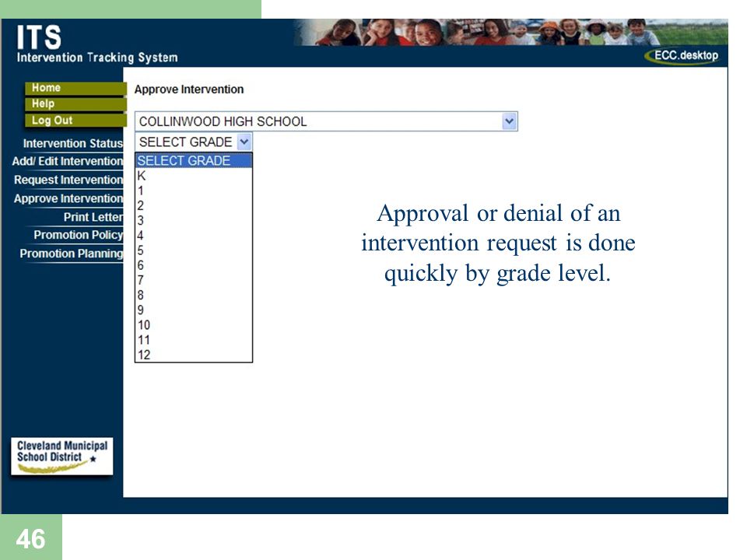747x560 pixels.
Task: Open Approve Intervention from the sidebar
Action: pos(68,198)
